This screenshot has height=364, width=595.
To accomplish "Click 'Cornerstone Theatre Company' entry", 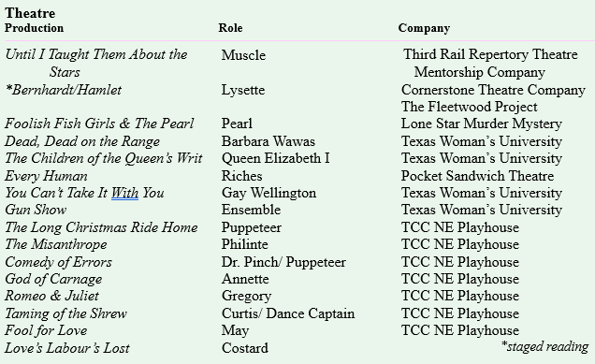I will pos(493,90).
